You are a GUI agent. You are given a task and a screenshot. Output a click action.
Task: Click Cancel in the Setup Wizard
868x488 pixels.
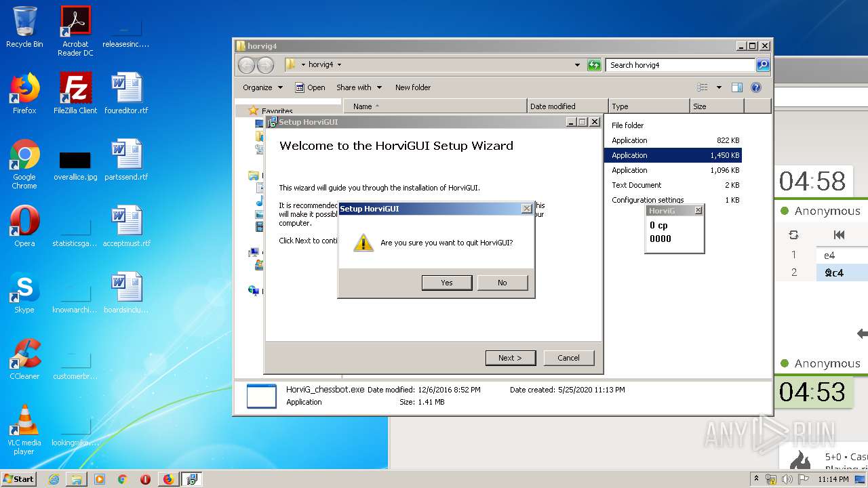(568, 358)
